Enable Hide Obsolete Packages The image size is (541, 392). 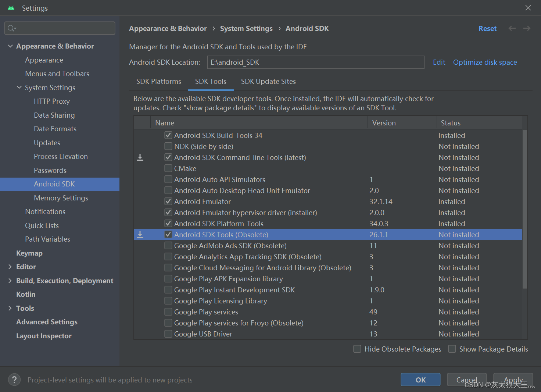tap(357, 349)
